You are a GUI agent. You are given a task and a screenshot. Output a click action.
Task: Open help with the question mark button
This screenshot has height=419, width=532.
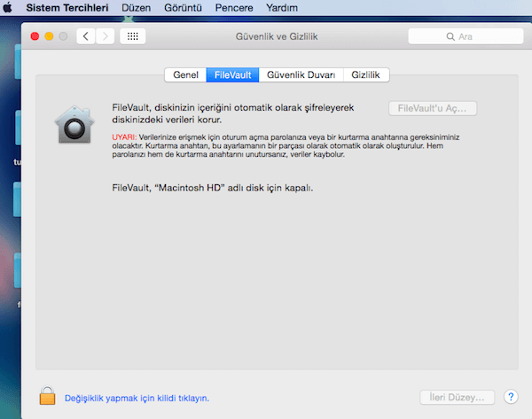tap(511, 397)
